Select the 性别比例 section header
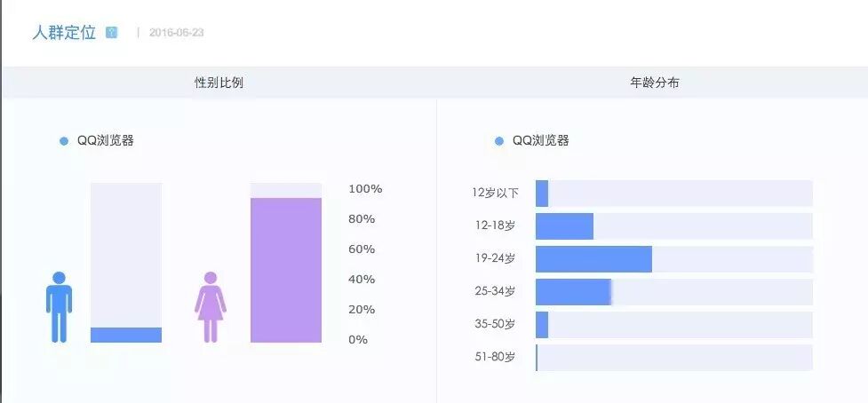The height and width of the screenshot is (403, 868). [x=219, y=83]
